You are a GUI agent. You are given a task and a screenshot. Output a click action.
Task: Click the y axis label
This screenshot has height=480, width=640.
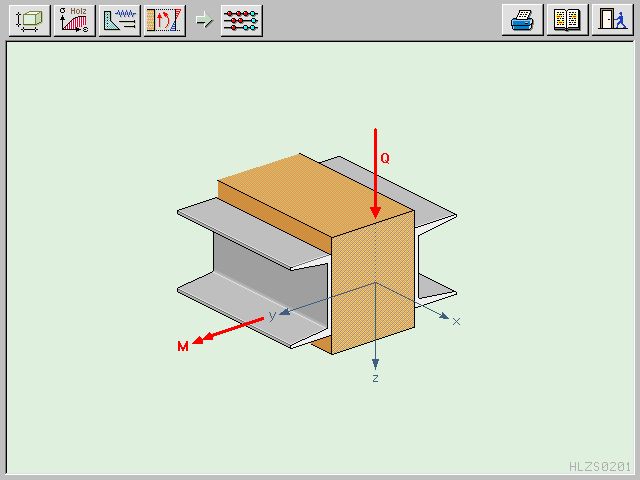point(271,315)
